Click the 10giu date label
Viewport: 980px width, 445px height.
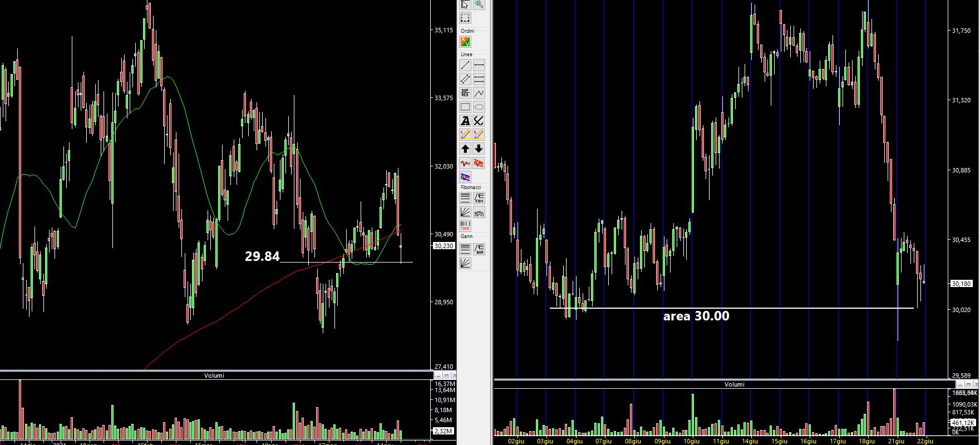(692, 441)
